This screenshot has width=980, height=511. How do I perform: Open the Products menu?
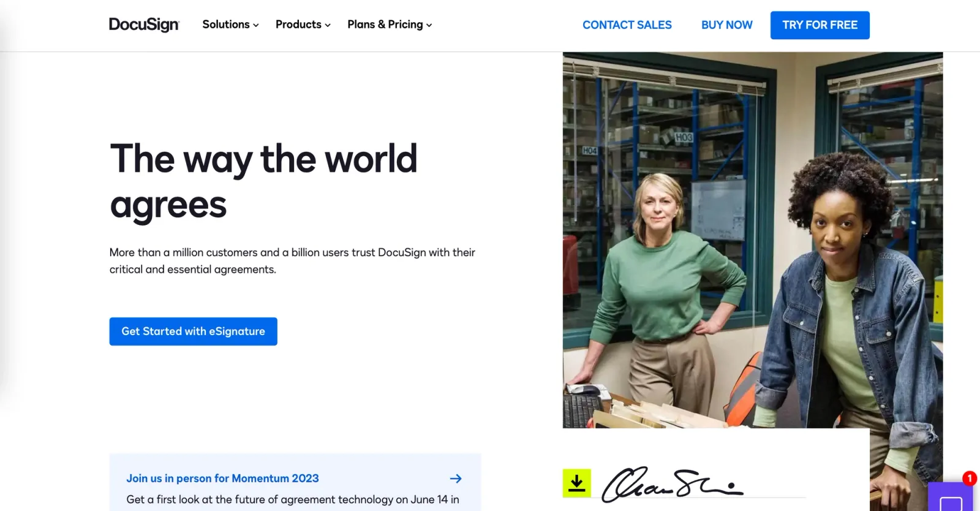point(298,25)
